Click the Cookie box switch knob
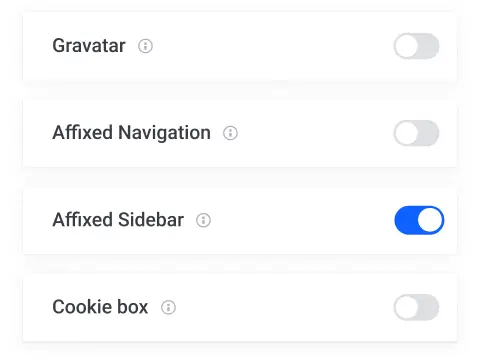Image resolution: width=480 pixels, height=360 pixels. point(406,307)
